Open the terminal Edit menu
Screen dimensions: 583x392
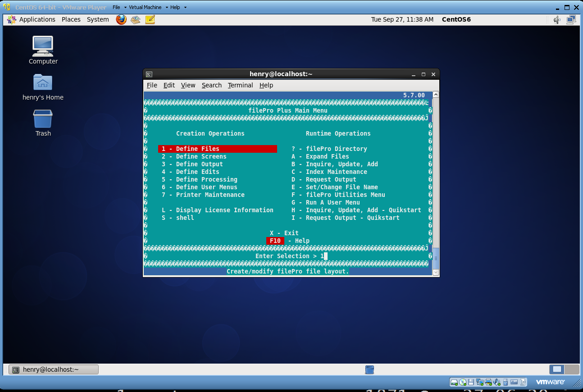click(169, 85)
